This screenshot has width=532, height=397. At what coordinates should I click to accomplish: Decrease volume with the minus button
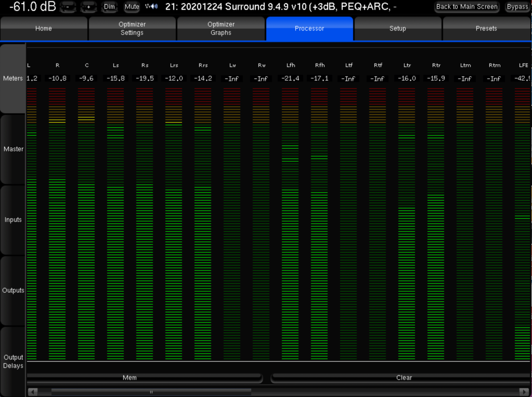(x=68, y=7)
